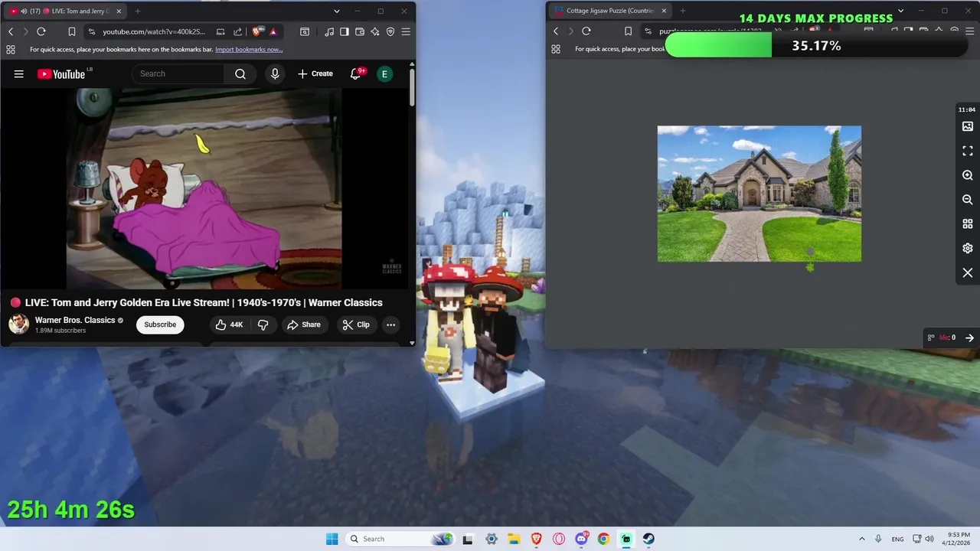
Task: Open File Explorer from the taskbar
Action: 514,539
